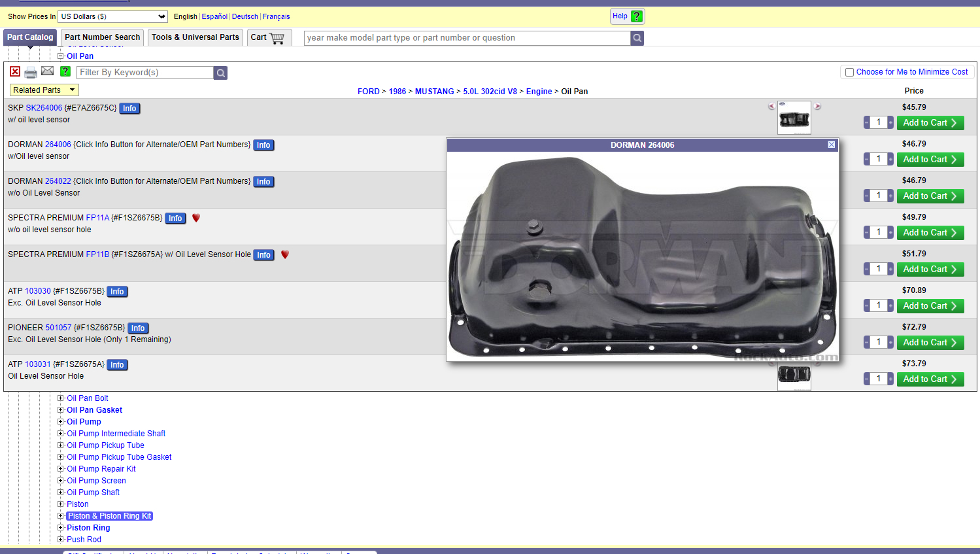Click the Filter By Keyword input field

[x=145, y=73]
